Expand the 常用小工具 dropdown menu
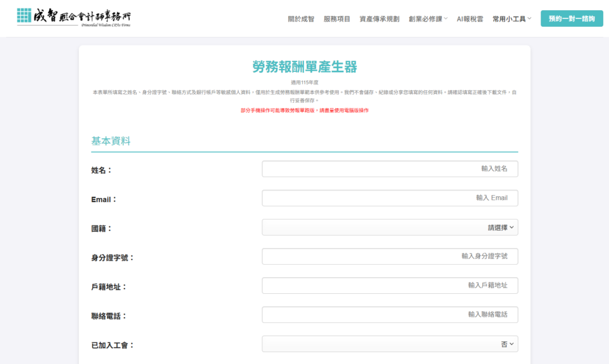 point(508,19)
